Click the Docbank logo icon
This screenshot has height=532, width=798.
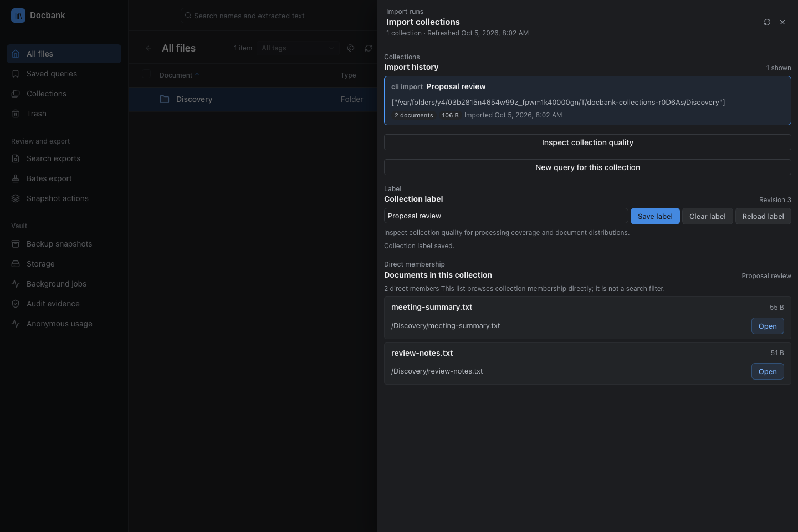pos(18,16)
